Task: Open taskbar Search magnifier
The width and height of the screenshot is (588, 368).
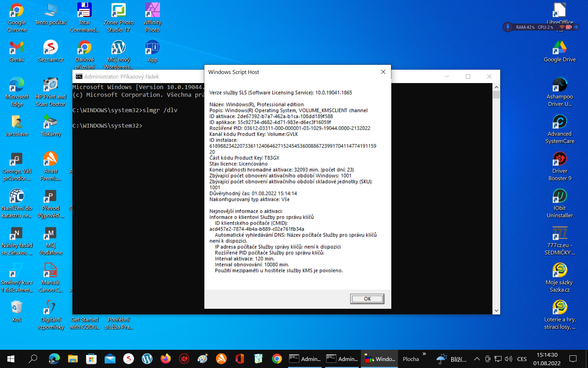Action: (33, 359)
